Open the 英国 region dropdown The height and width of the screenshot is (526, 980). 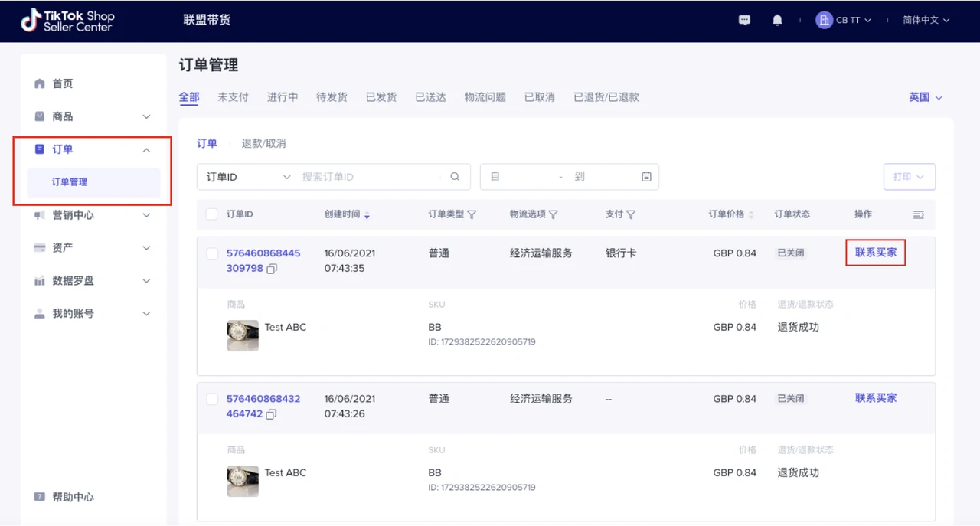click(x=925, y=97)
